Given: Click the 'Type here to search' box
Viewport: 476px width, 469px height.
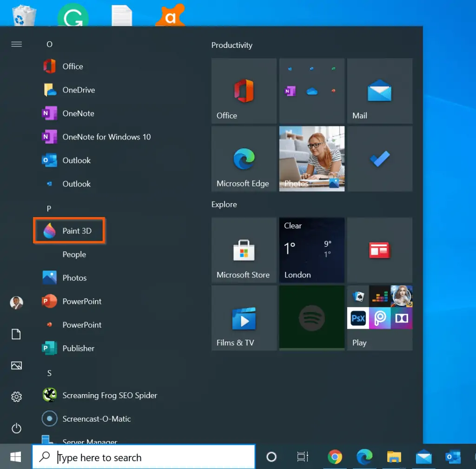Looking at the screenshot, I should click(144, 457).
